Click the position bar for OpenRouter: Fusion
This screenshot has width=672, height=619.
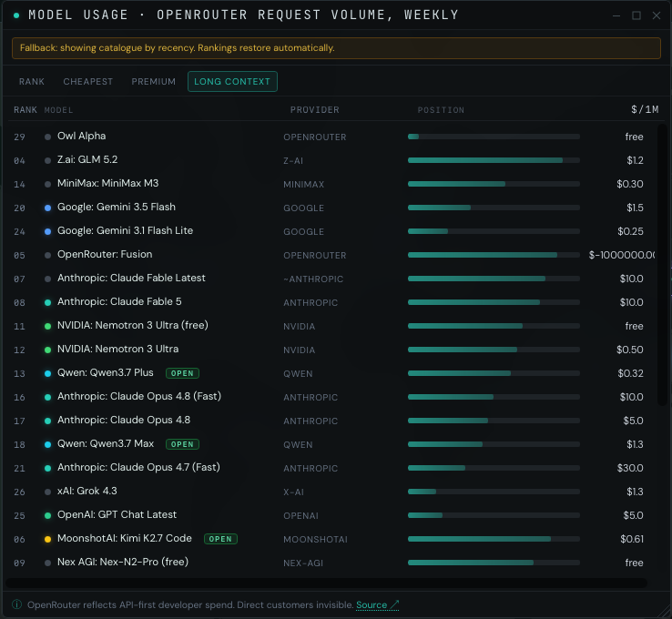click(494, 255)
